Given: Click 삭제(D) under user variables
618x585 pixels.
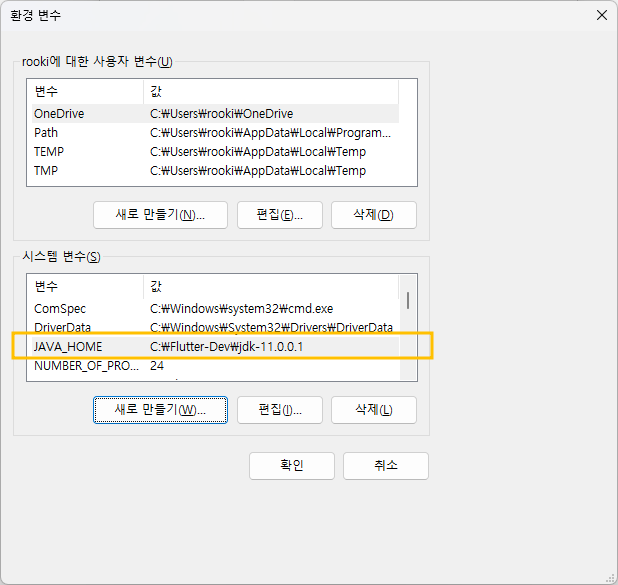Looking at the screenshot, I should point(374,215).
